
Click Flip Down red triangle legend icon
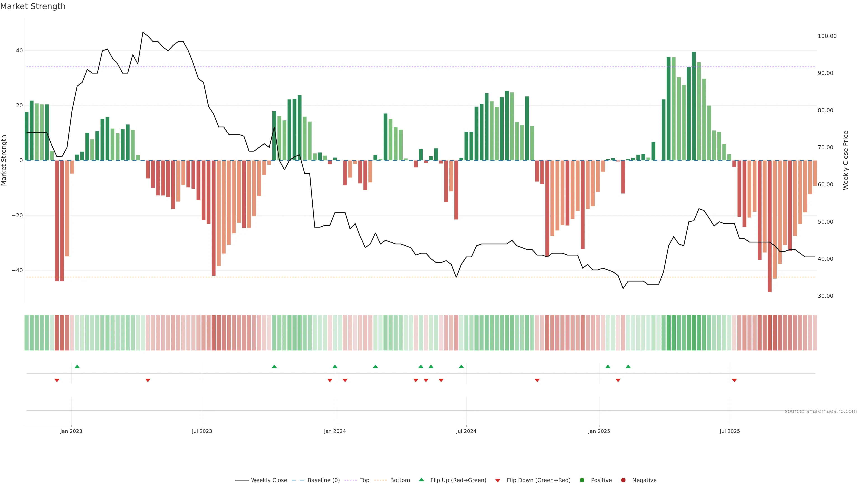tap(498, 481)
